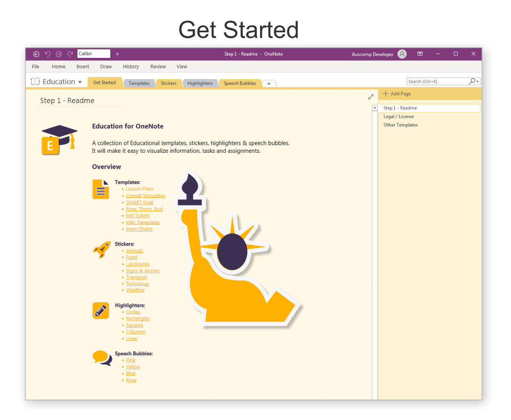The image size is (511, 420).
Task: Follow the Transport stickers link
Action: [x=136, y=277]
